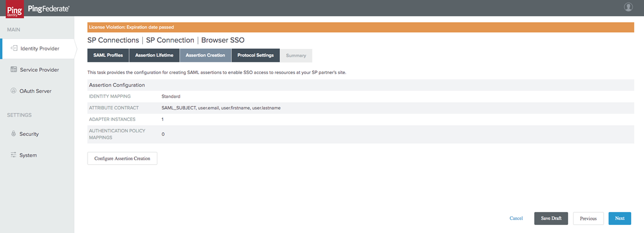Screen dimensions: 644x233
Task: Click the Service Provider sidebar icon
Action: 13,70
